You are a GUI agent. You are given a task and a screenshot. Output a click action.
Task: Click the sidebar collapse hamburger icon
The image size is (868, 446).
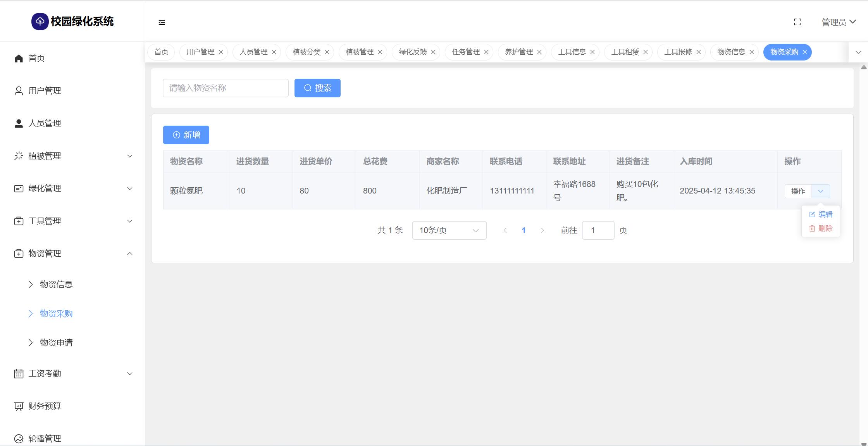(162, 22)
